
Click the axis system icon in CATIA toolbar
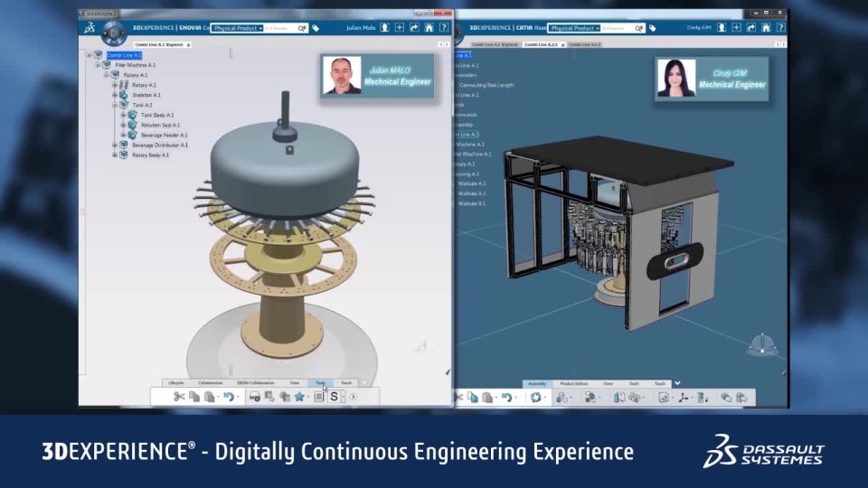pyautogui.click(x=684, y=398)
